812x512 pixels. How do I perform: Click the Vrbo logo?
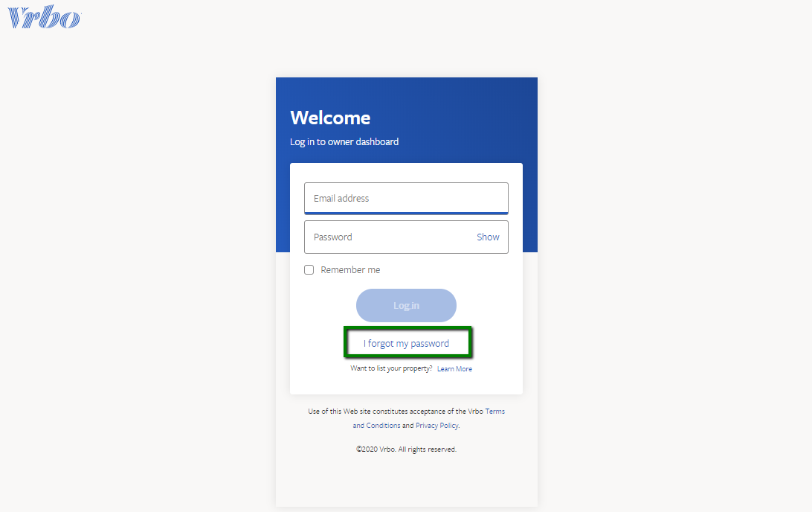tap(44, 16)
